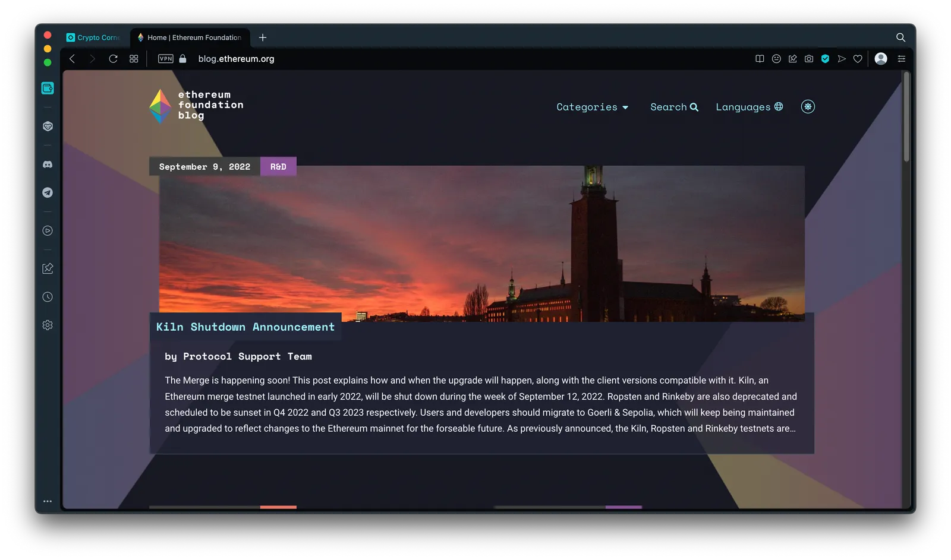Open the Languages menu
Screen dimensions: 951x560
coord(749,107)
